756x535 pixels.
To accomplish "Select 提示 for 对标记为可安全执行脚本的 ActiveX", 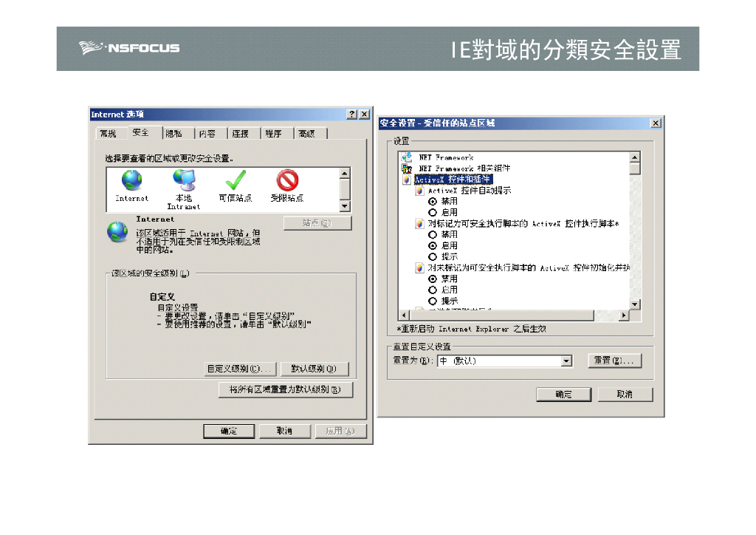I will pos(433,257).
